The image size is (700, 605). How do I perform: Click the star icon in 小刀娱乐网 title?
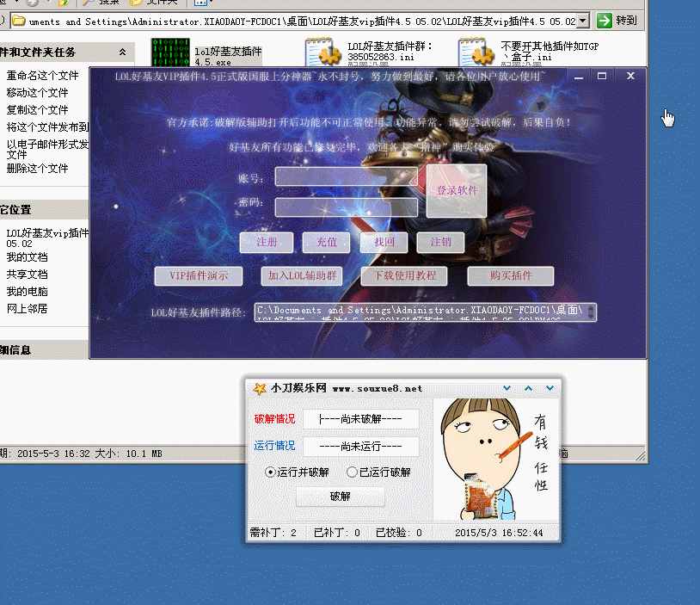click(x=260, y=388)
